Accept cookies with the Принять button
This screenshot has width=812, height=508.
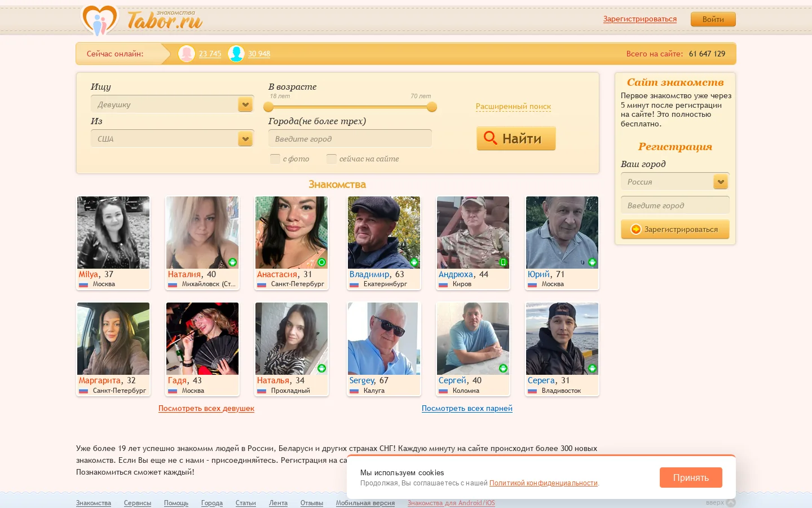[691, 478]
